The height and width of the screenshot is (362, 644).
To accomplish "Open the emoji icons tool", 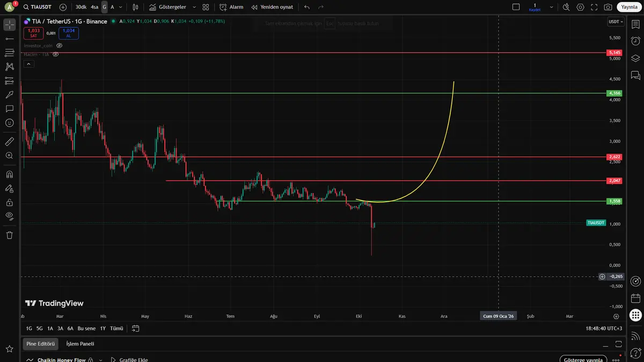I will (9, 123).
